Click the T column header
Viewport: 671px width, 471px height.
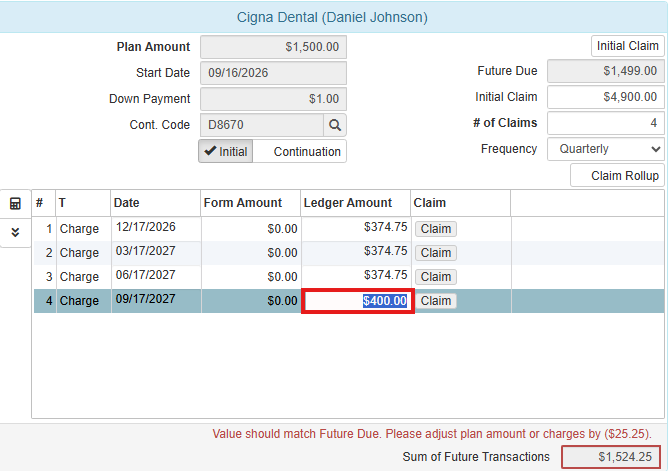tap(83, 203)
